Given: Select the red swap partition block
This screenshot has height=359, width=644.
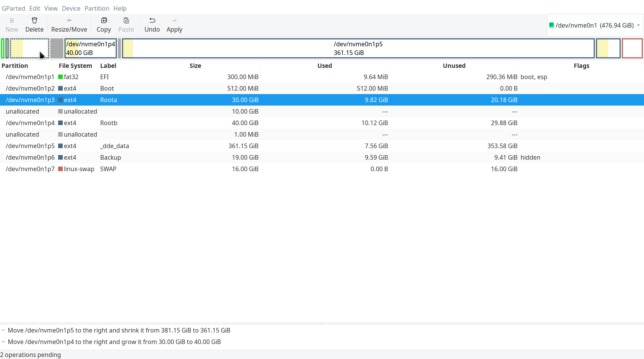Looking at the screenshot, I should pyautogui.click(x=632, y=48).
